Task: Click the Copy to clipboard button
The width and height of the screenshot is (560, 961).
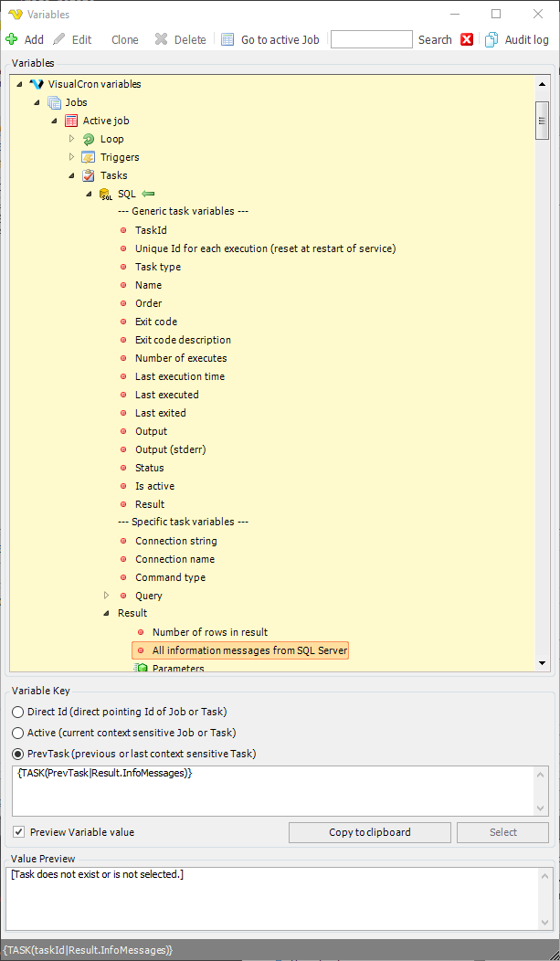Action: pos(369,832)
